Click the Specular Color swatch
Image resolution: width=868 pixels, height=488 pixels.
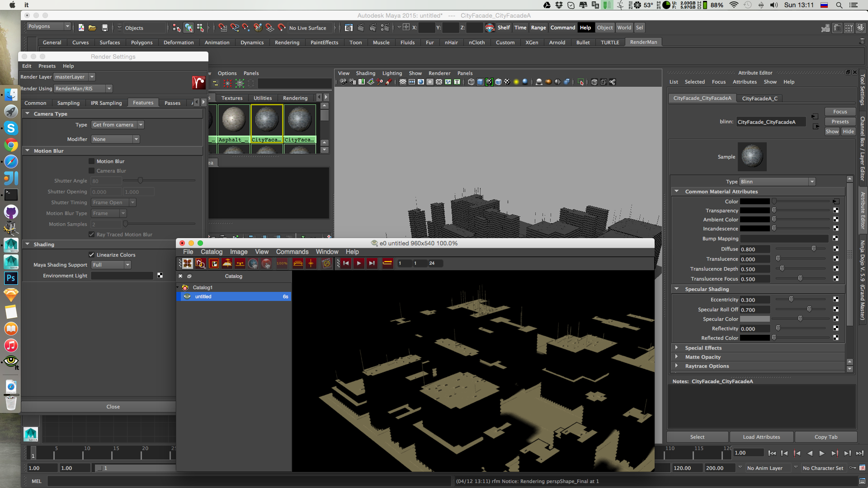pos(755,319)
